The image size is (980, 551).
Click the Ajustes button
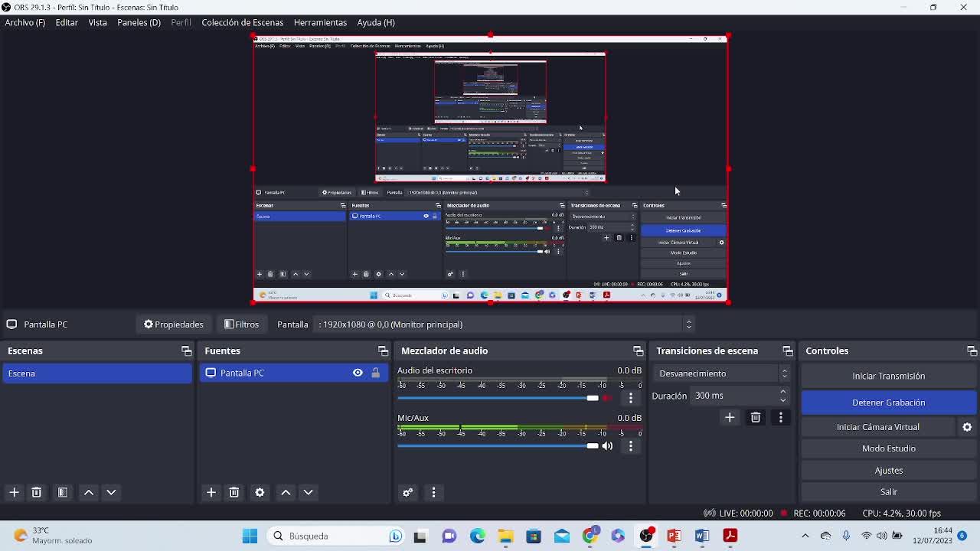pyautogui.click(x=888, y=470)
